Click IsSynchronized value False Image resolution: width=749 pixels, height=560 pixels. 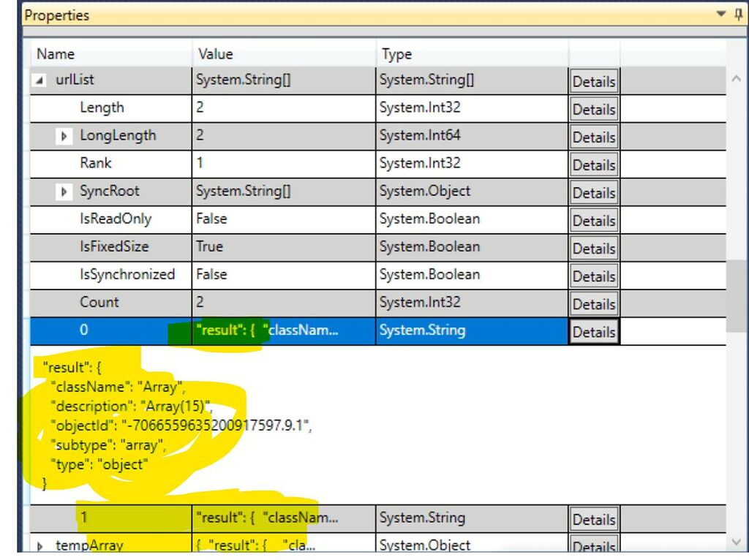211,274
